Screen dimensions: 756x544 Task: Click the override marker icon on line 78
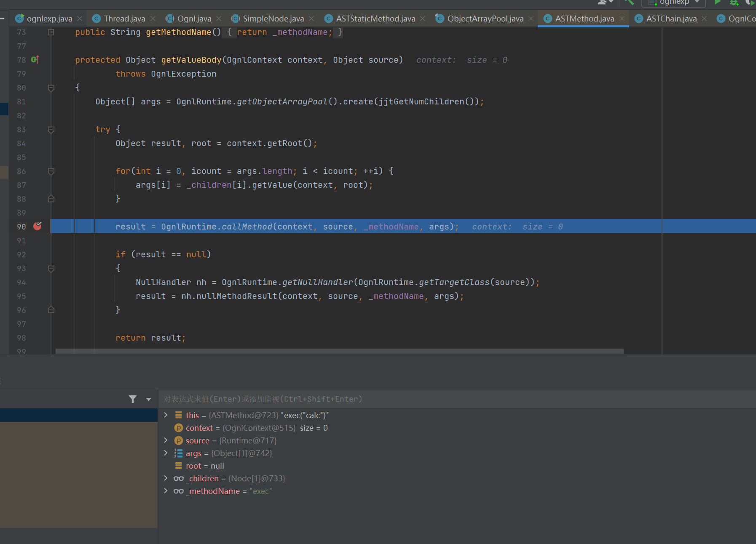tap(35, 60)
